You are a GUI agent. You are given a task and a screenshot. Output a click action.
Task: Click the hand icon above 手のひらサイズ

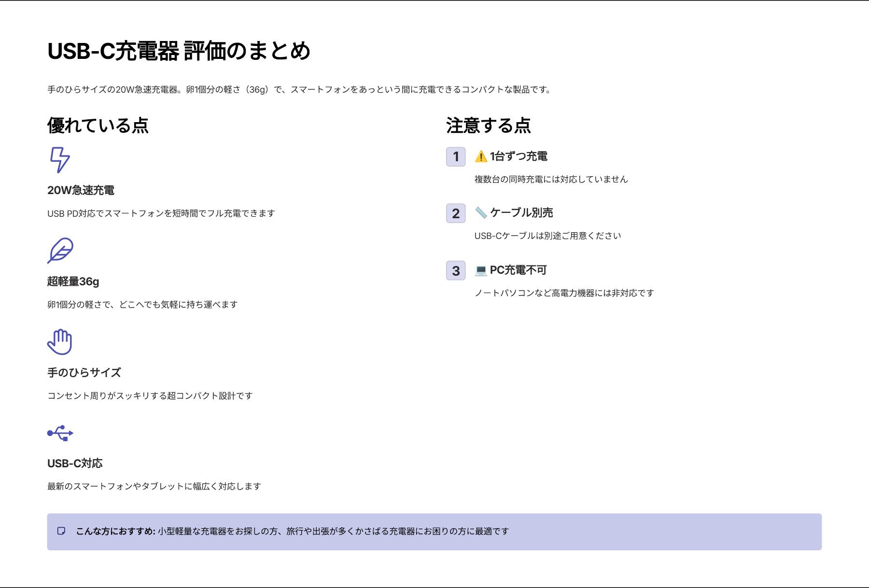point(59,343)
